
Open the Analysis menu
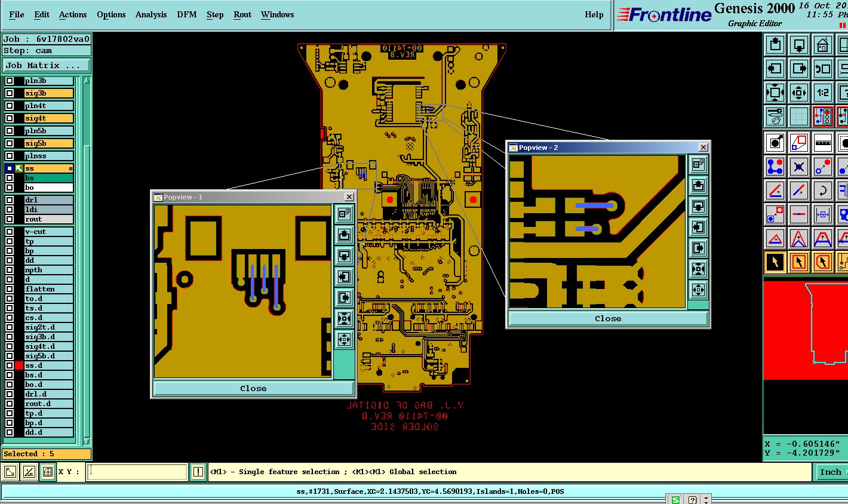[151, 14]
